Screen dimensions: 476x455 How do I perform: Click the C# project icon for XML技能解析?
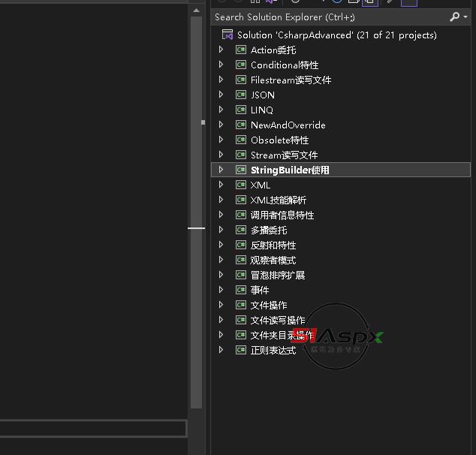241,200
